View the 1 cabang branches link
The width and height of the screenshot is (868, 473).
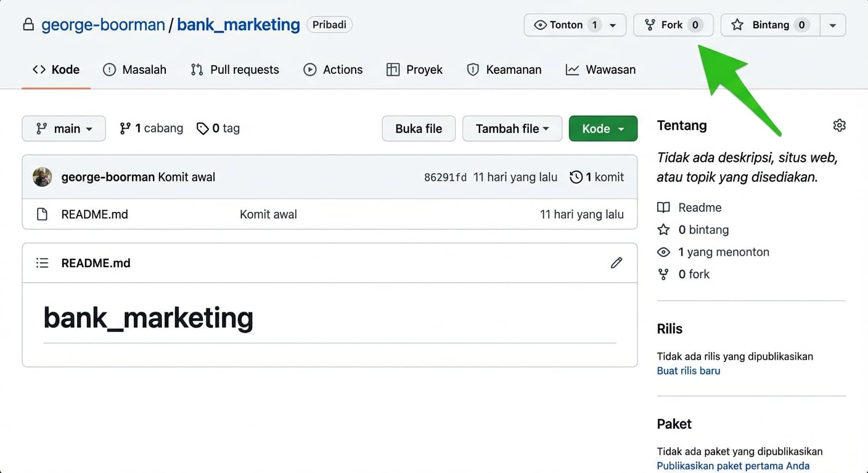(151, 128)
